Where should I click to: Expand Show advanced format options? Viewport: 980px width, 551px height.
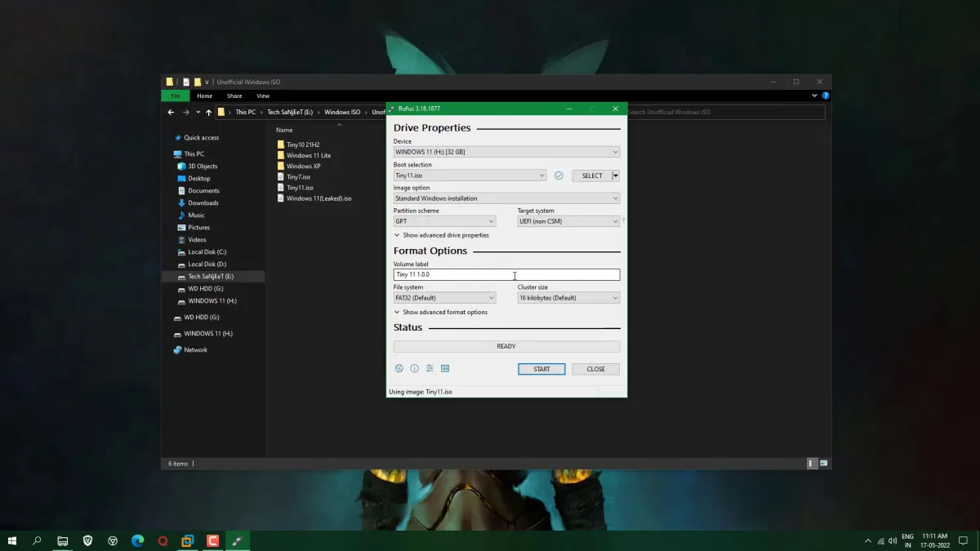(441, 312)
